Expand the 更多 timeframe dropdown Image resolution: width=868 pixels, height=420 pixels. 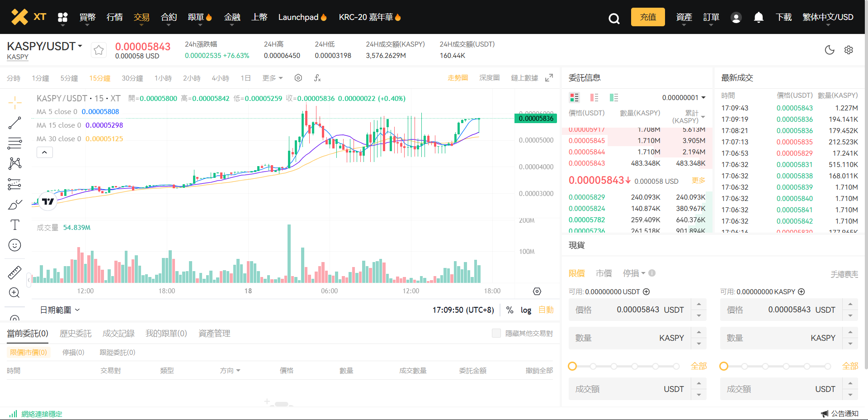(273, 78)
